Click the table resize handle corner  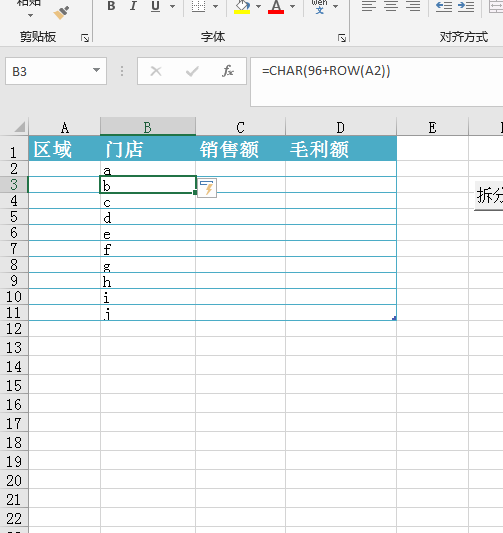(x=394, y=318)
